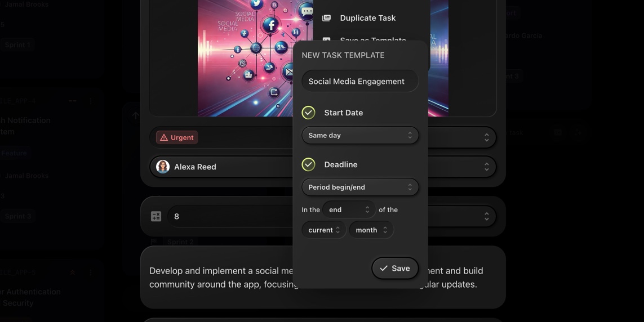Viewport: 644px width, 322px height.
Task: Click the Urgent priority badge
Action: pos(177,137)
